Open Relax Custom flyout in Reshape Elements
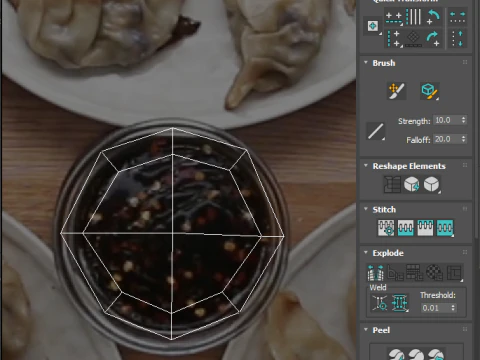This screenshot has width=480, height=360. [x=431, y=184]
